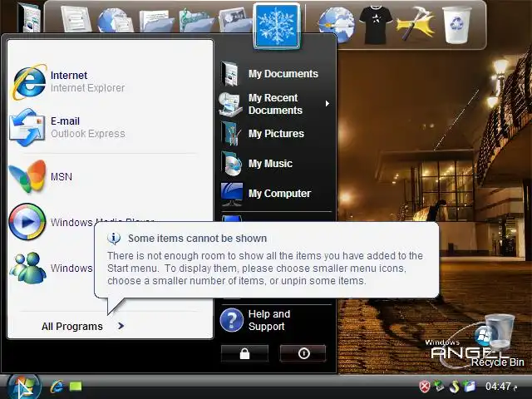Click the black t-shirt dock icon
This screenshot has height=399, width=532.
[376, 25]
